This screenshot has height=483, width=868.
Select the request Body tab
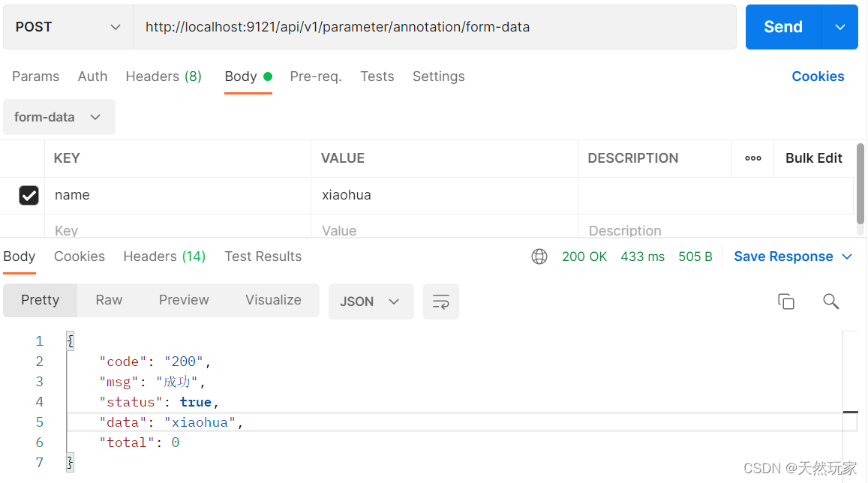248,76
